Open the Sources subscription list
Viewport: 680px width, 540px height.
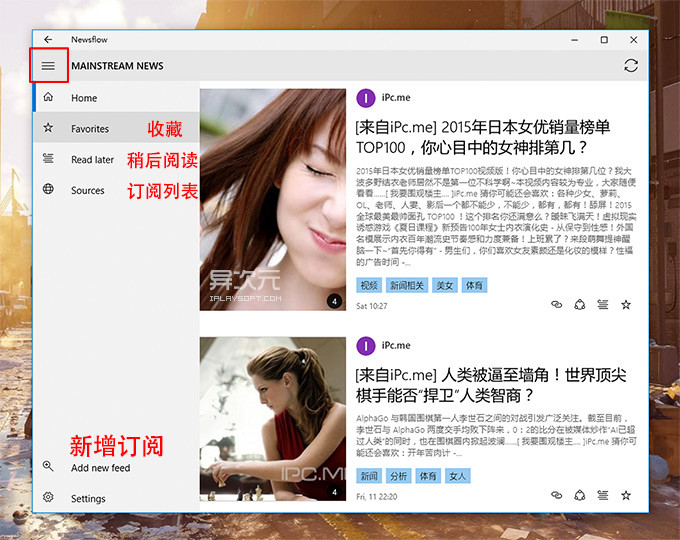tap(87, 190)
